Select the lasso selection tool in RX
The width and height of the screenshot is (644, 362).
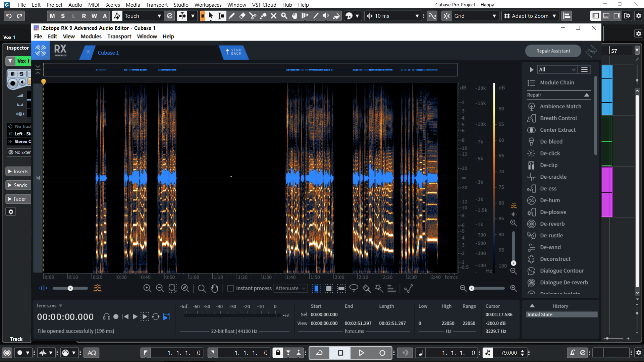354,288
